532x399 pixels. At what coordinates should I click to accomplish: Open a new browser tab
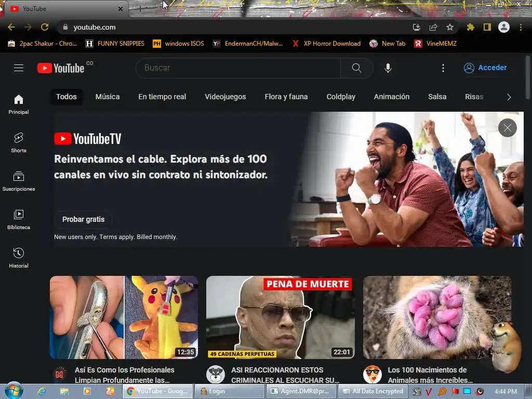[x=140, y=9]
